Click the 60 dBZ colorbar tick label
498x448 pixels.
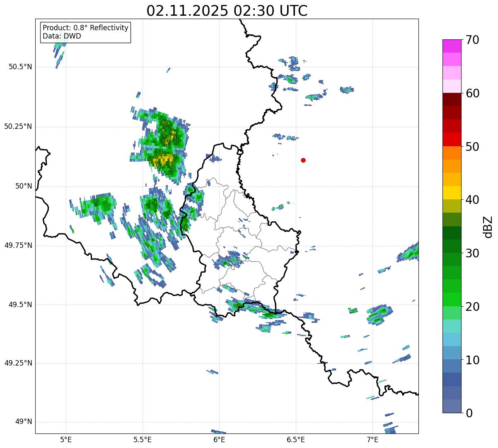[472, 93]
